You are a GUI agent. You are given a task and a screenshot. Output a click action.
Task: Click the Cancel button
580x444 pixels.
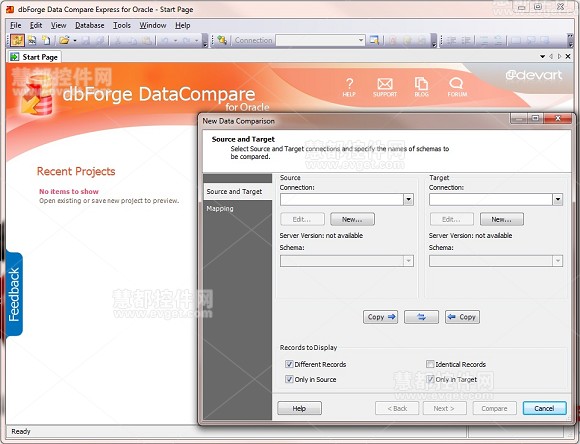click(x=544, y=408)
